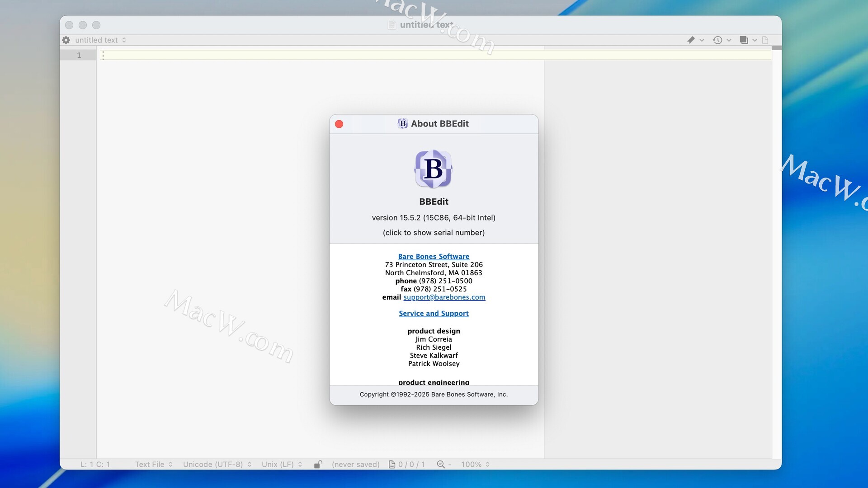Click the name Rich Siegel

[x=434, y=347]
